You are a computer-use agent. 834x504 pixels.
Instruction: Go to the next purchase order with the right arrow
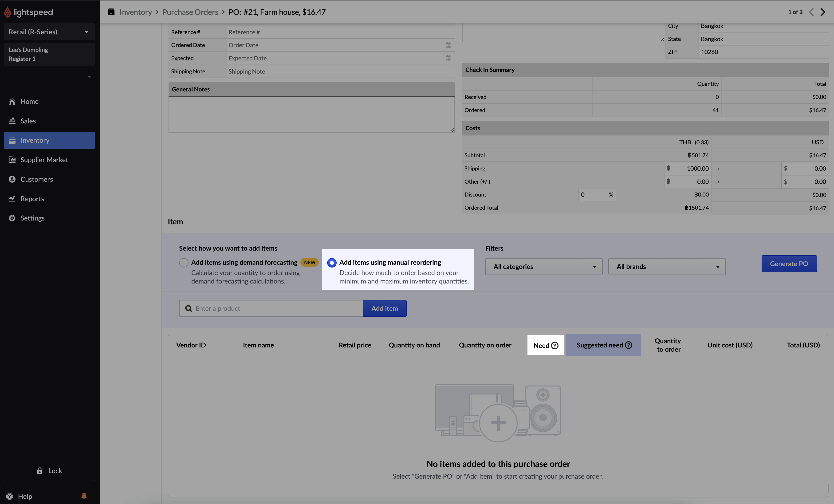click(x=823, y=12)
